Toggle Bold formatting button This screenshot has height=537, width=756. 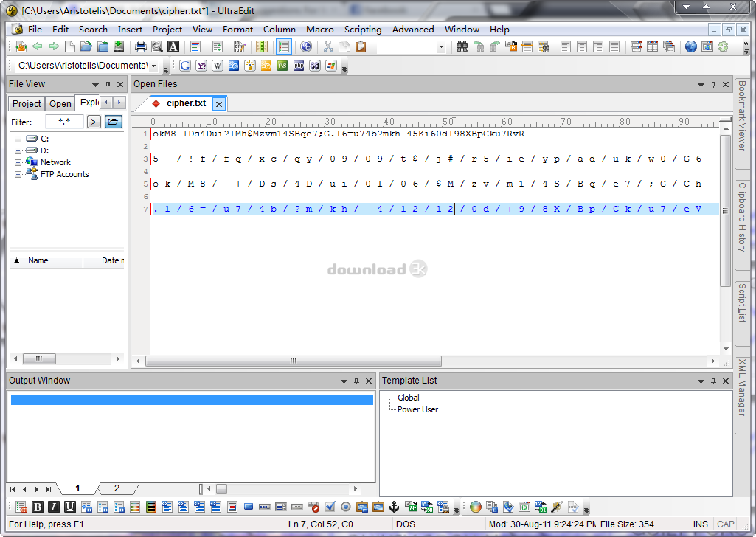point(37,507)
